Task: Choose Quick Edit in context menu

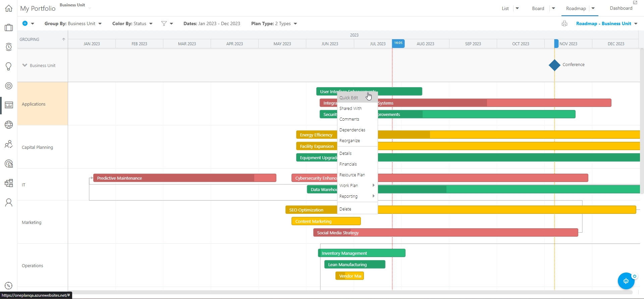Action: tap(358, 98)
